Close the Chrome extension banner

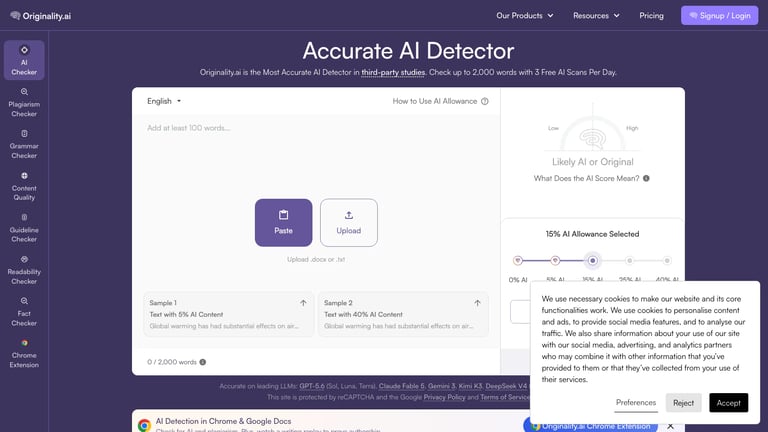tap(670, 426)
